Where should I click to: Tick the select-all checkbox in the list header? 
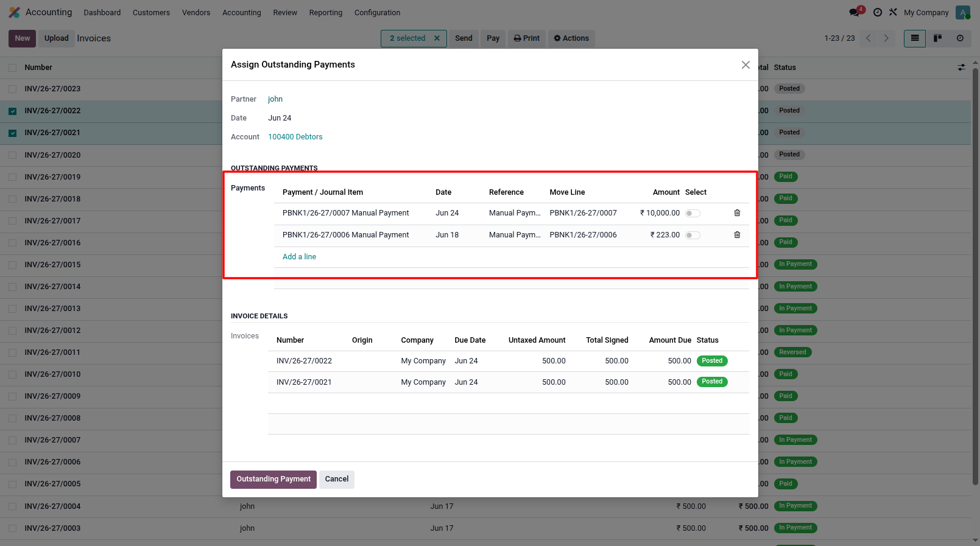point(13,68)
